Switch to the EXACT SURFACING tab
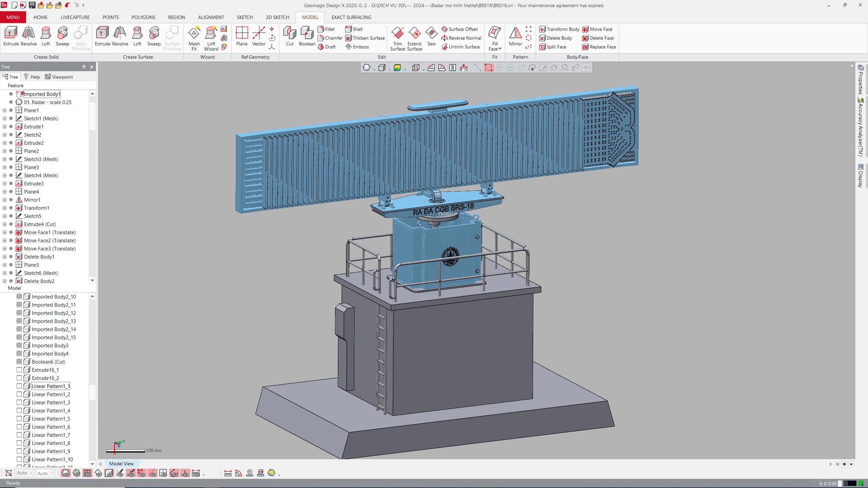868x488 pixels. pyautogui.click(x=351, y=17)
